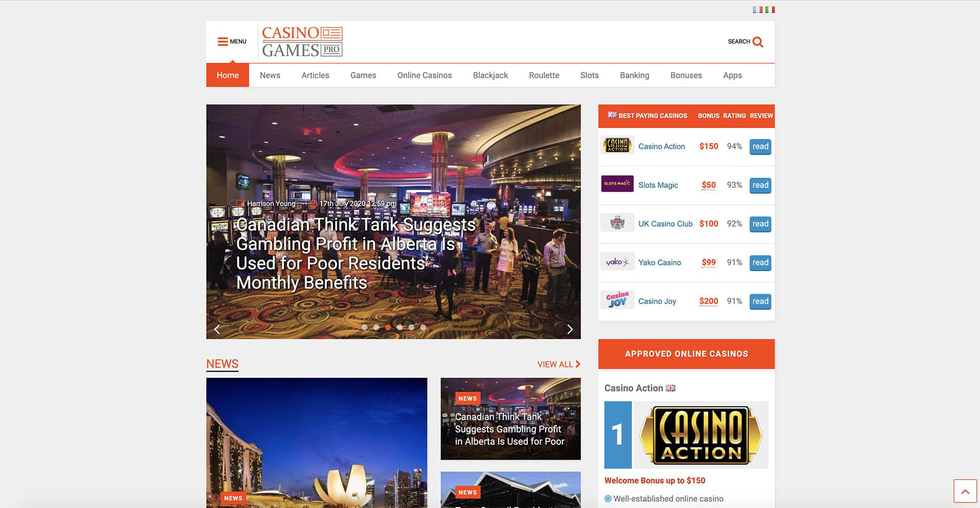Click the Casino Games Pro logo
This screenshot has height=508, width=980.
point(302,41)
